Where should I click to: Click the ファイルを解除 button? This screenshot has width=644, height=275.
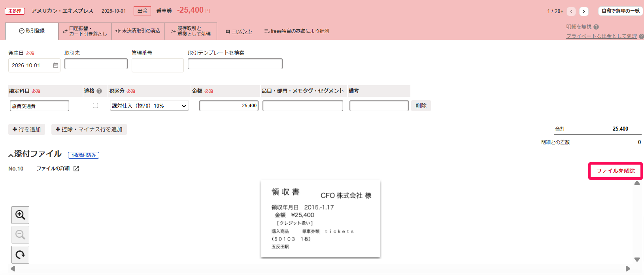(616, 171)
